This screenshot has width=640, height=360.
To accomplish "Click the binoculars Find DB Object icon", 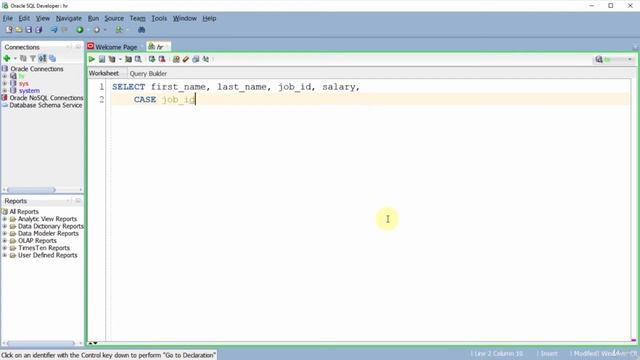I will [x=142, y=30].
